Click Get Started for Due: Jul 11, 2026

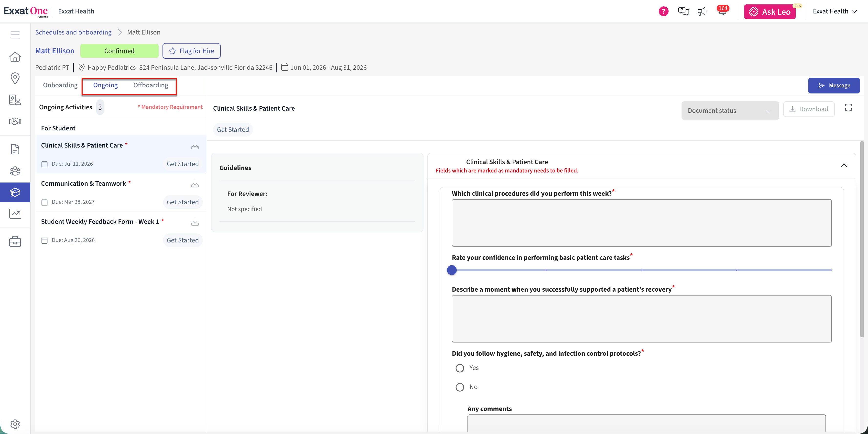(x=183, y=164)
